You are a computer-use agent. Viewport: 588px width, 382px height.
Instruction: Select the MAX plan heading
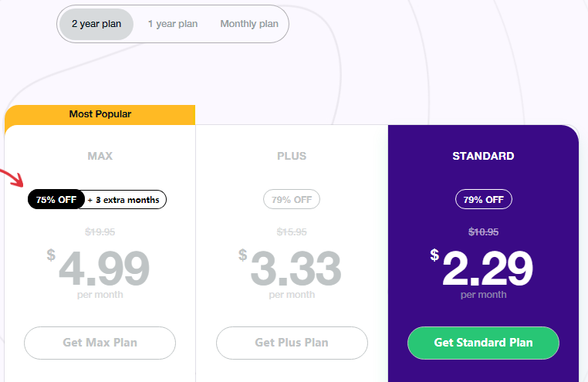(100, 156)
